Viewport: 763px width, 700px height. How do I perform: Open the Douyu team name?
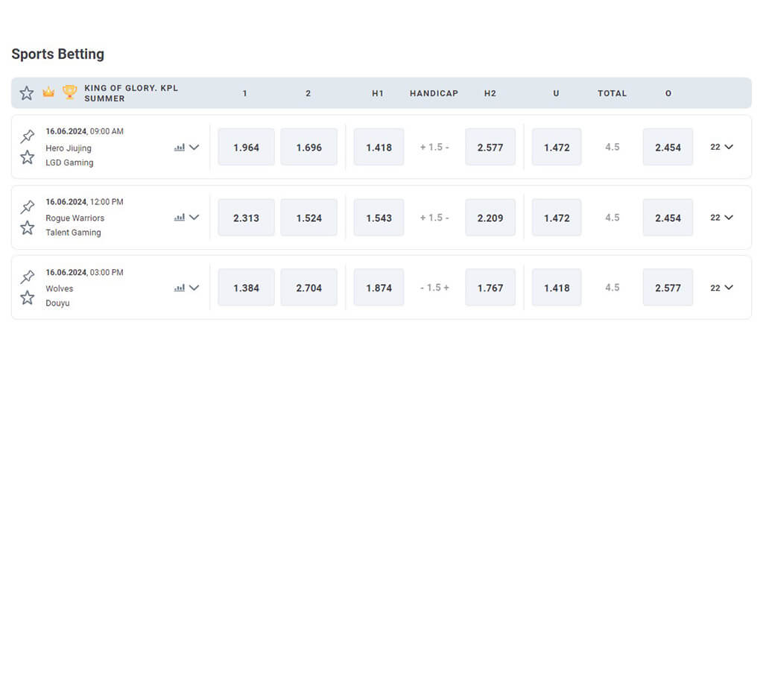click(x=57, y=303)
